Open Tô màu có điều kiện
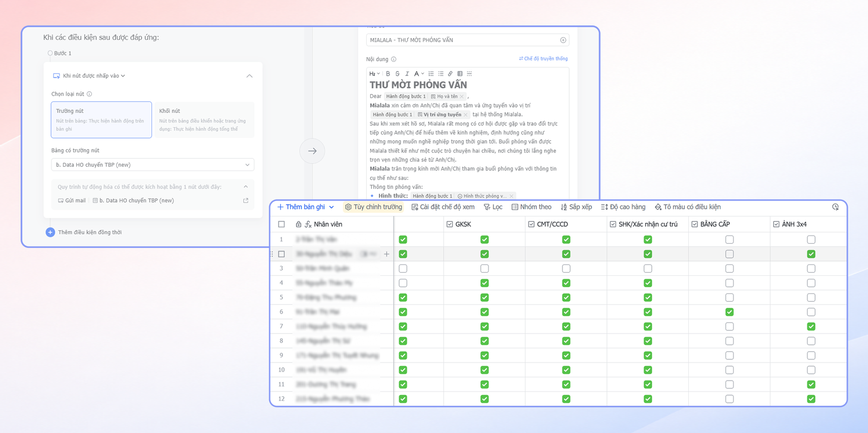 coord(688,207)
